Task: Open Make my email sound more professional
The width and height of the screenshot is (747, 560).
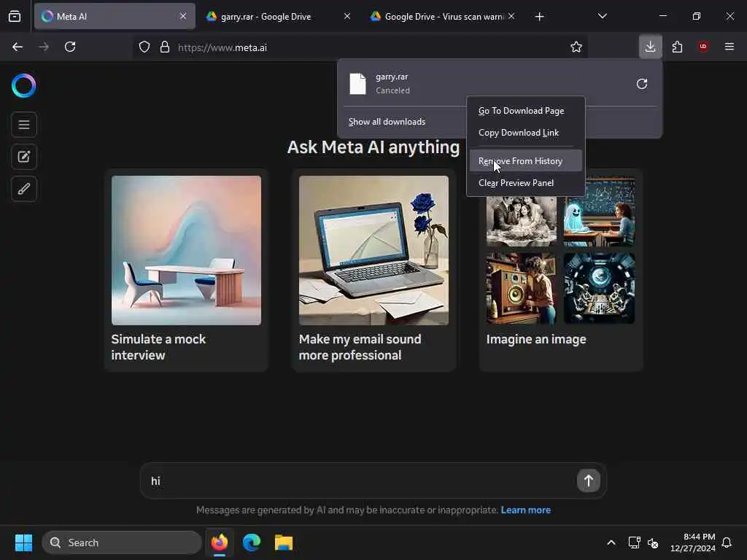Action: pyautogui.click(x=373, y=270)
